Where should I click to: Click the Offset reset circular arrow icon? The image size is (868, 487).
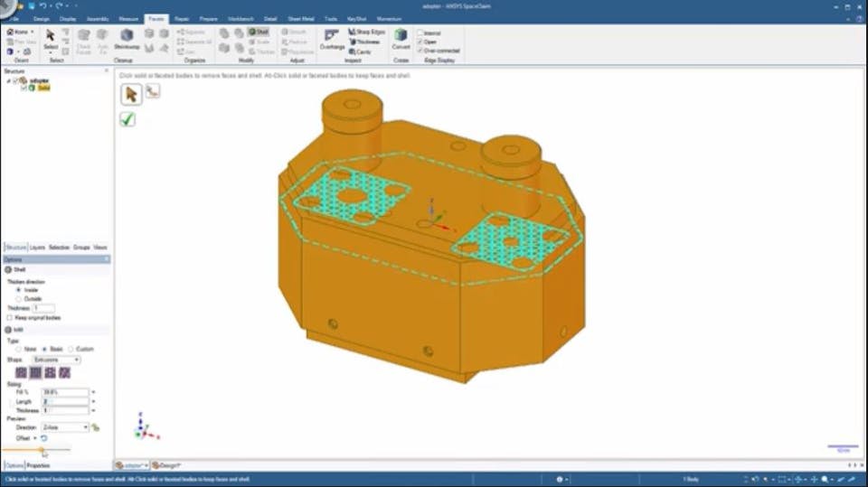(43, 438)
